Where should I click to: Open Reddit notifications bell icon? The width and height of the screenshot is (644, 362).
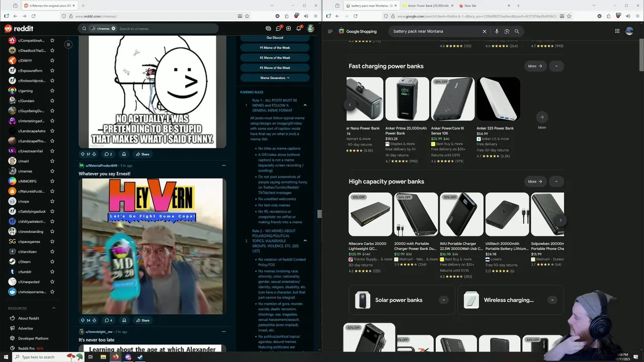(x=298, y=29)
